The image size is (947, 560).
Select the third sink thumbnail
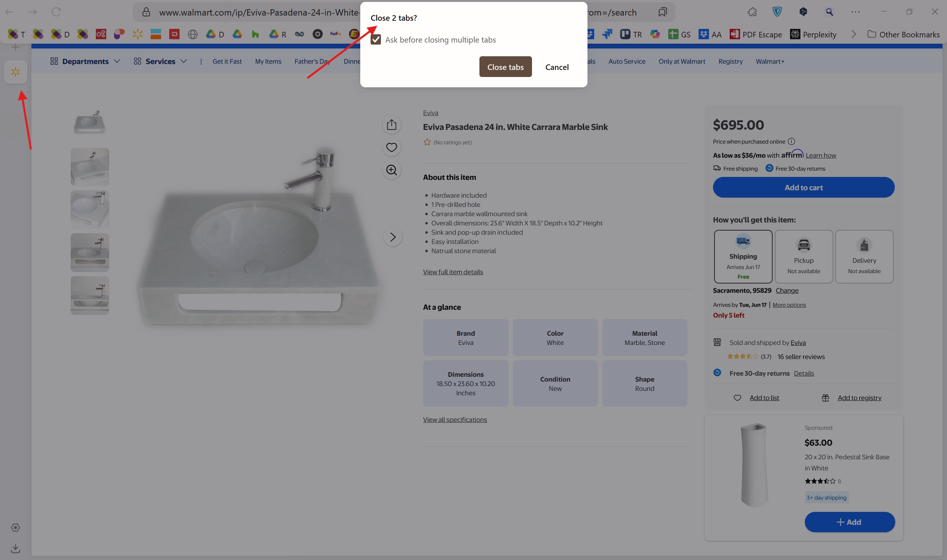click(90, 209)
